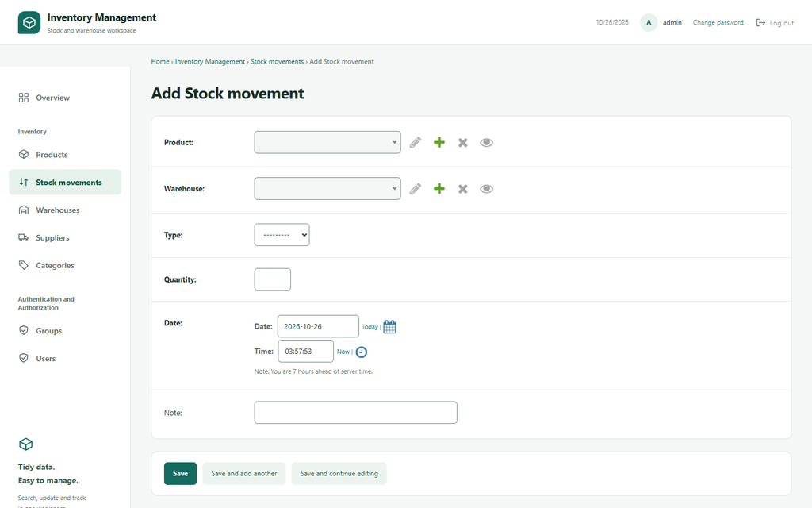Viewport: 812px width, 508px height.
Task: Focus the Quantity input field
Action: click(x=273, y=279)
